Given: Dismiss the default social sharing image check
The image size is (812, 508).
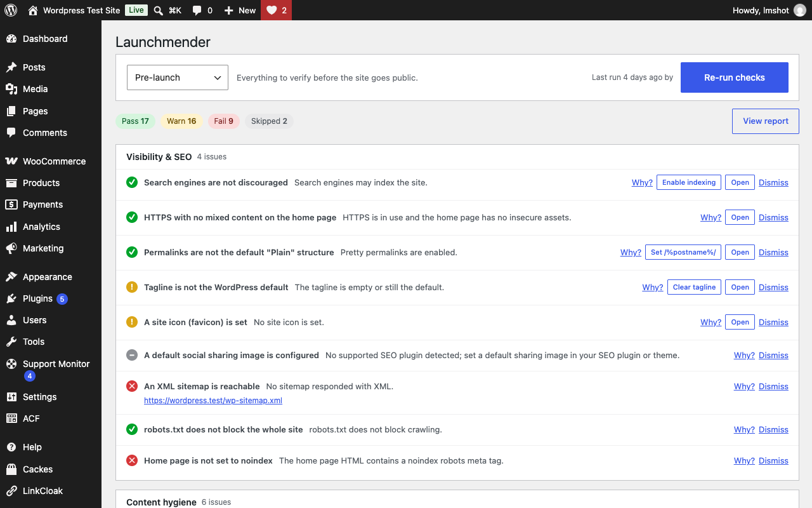Looking at the screenshot, I should (773, 355).
